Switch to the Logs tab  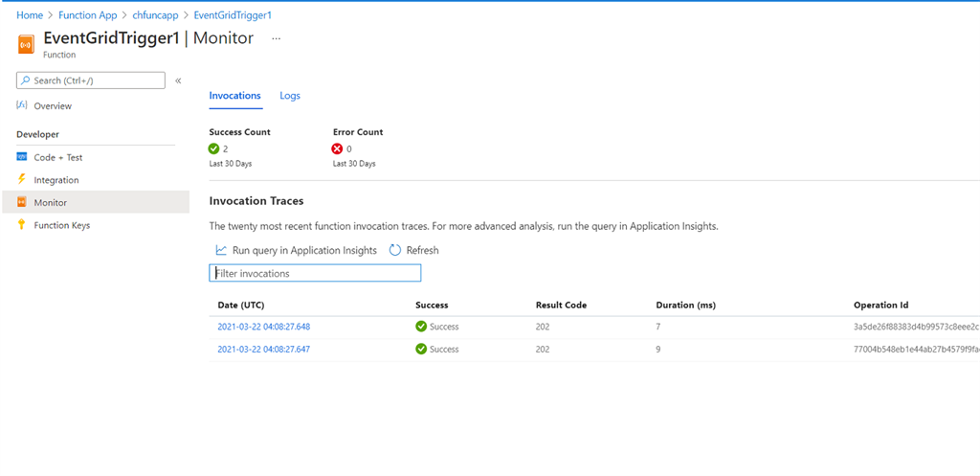pos(290,96)
